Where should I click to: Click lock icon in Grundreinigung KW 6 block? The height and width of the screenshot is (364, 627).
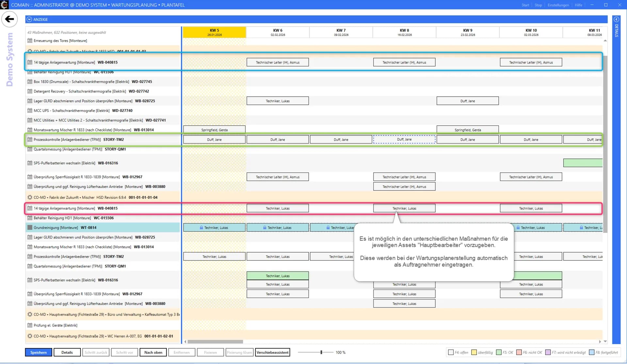(265, 228)
